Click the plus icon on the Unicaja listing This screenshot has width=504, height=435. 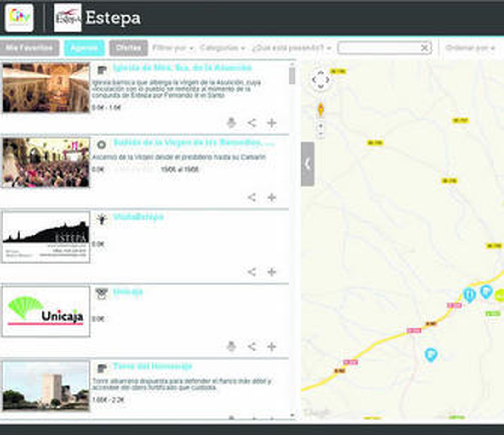pos(272,347)
